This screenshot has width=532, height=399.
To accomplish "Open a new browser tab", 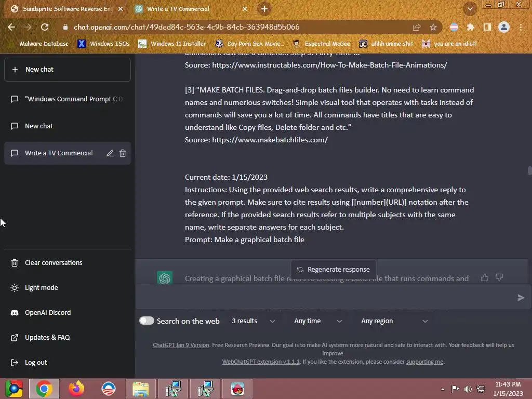I will point(264,9).
